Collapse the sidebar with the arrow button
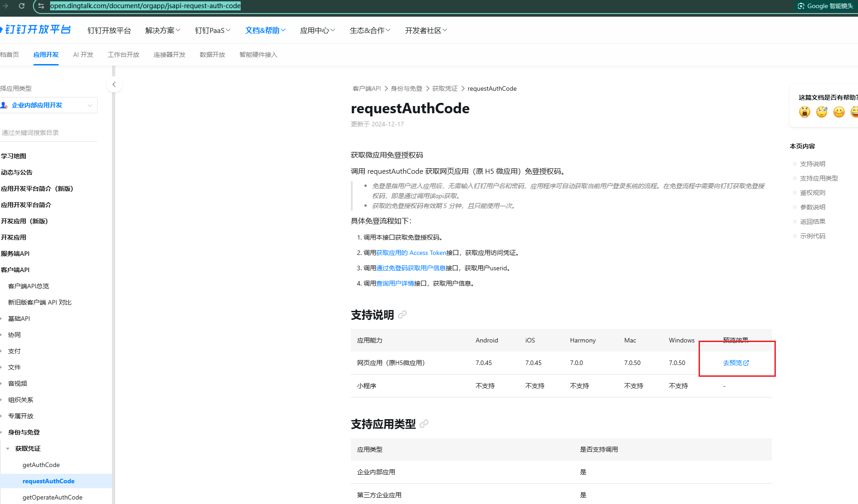The width and height of the screenshot is (858, 504). [114, 84]
